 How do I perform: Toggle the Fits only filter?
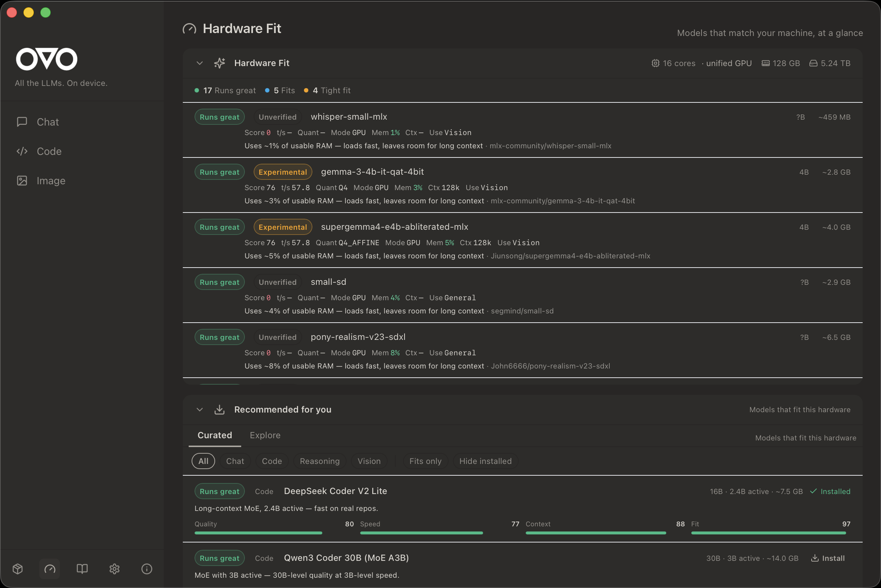pyautogui.click(x=425, y=461)
